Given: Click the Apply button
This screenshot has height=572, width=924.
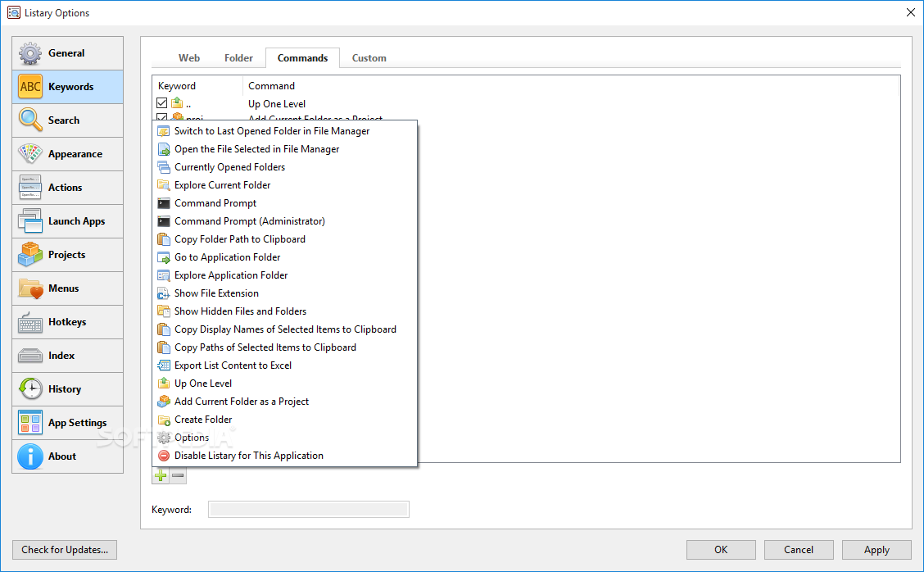Looking at the screenshot, I should tap(876, 550).
